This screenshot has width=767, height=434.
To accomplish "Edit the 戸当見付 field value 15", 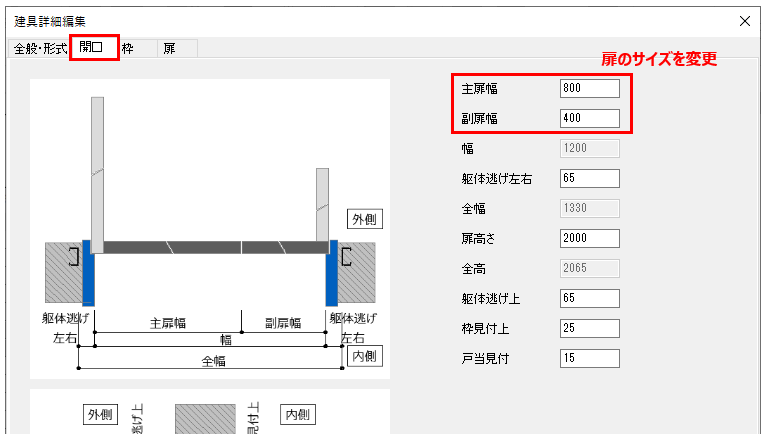I will click(589, 358).
